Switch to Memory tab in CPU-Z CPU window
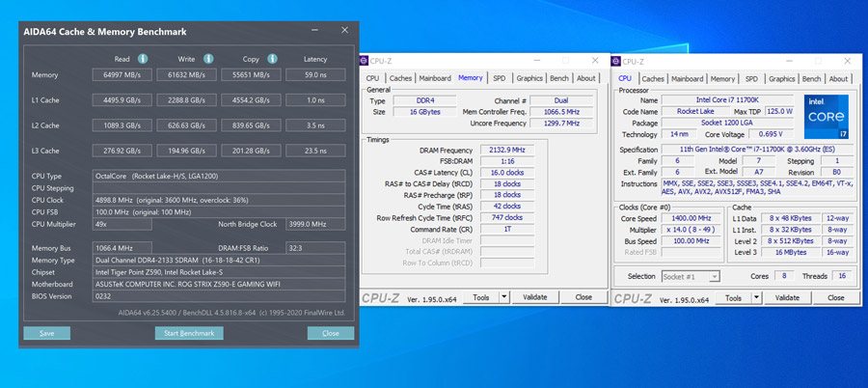Viewport: 868px width, 388px height. [722, 79]
